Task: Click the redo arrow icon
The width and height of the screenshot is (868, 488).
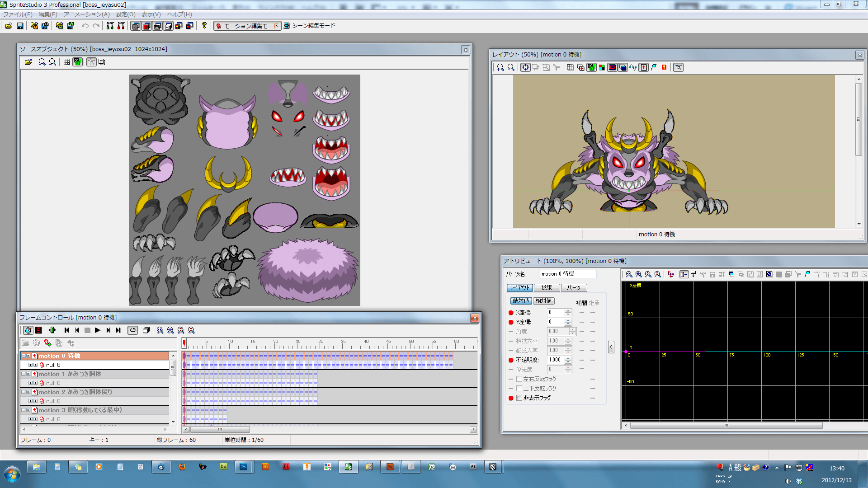Action: pyautogui.click(x=96, y=26)
